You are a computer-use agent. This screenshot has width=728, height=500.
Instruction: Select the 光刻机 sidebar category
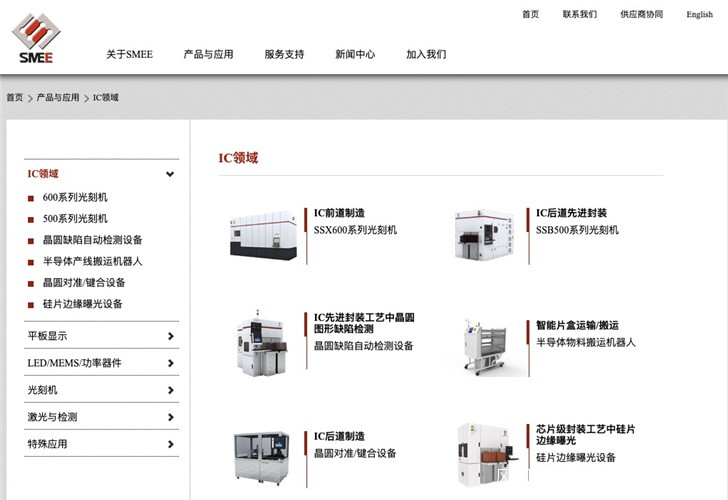42,390
